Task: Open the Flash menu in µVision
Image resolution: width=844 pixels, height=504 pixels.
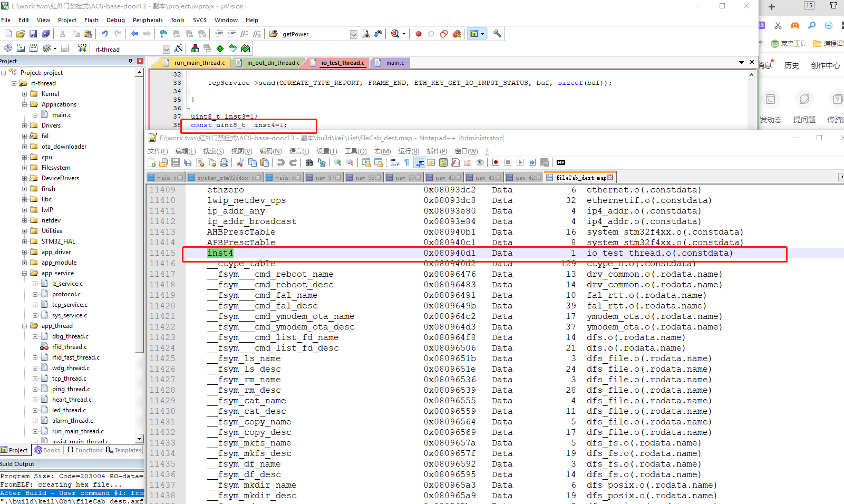Action: tap(91, 20)
